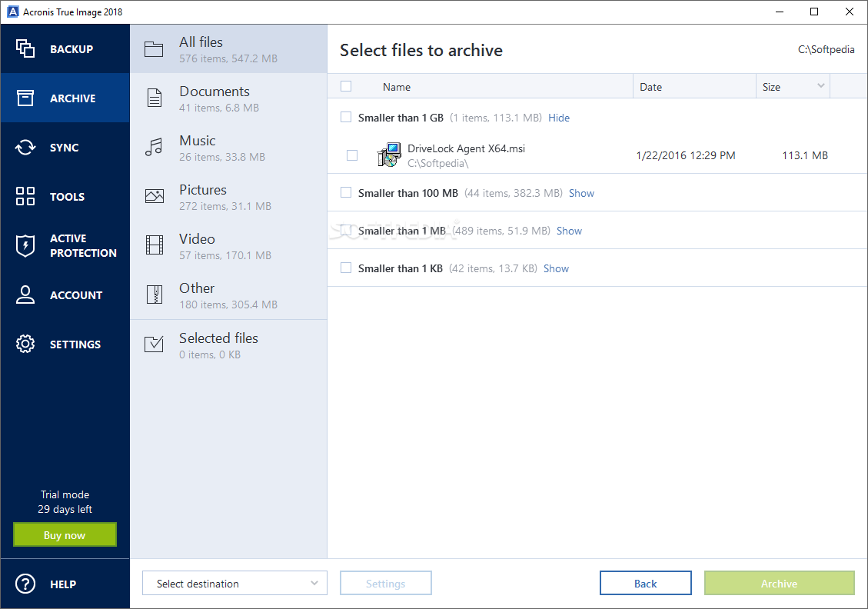This screenshot has height=609, width=868.
Task: Click the Buy now button
Action: (x=65, y=535)
